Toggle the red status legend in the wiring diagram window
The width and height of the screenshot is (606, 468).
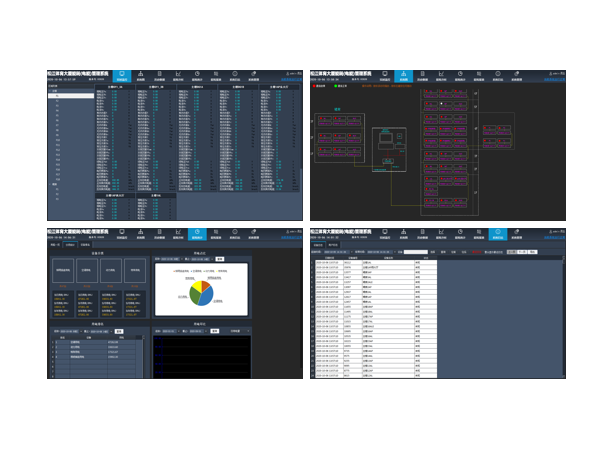[318, 86]
